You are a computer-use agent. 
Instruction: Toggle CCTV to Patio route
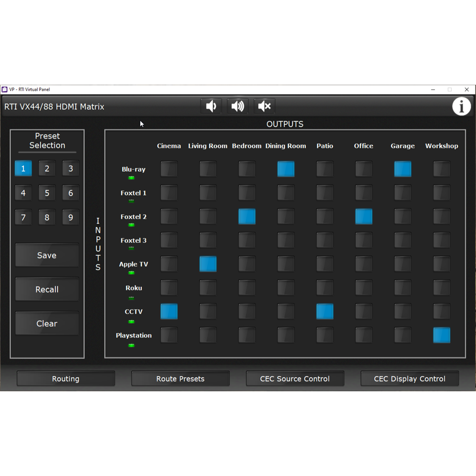click(325, 312)
